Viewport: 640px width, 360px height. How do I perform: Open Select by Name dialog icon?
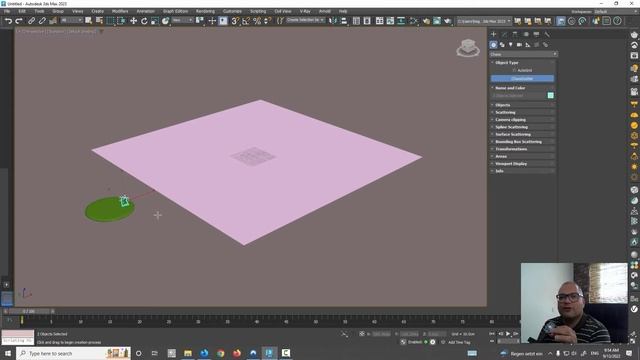[99, 20]
